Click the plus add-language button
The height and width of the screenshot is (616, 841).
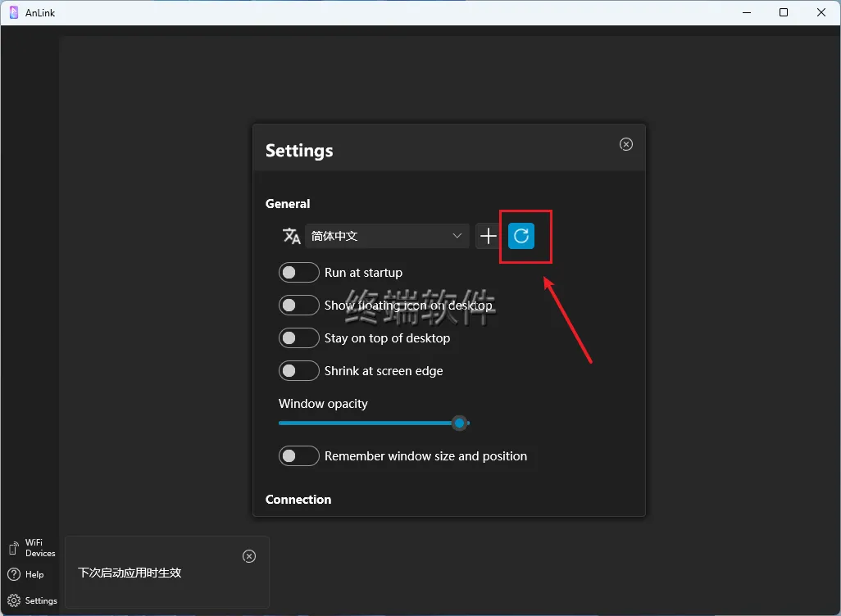click(488, 236)
